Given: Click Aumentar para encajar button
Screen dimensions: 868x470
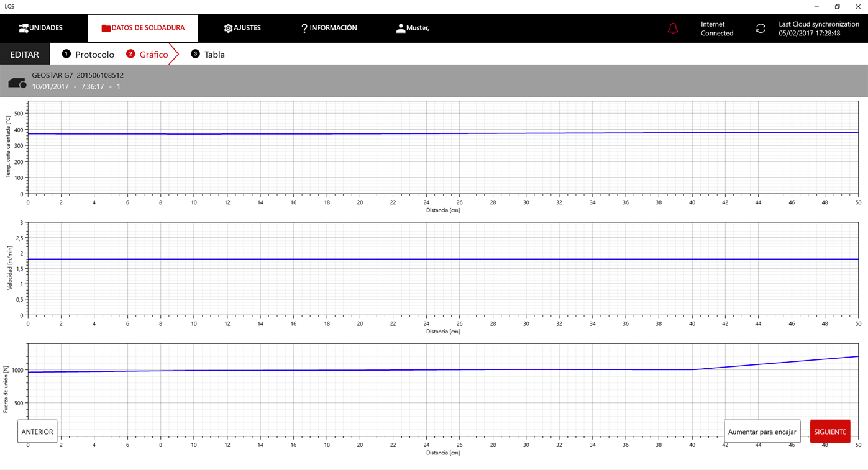Looking at the screenshot, I should (762, 432).
